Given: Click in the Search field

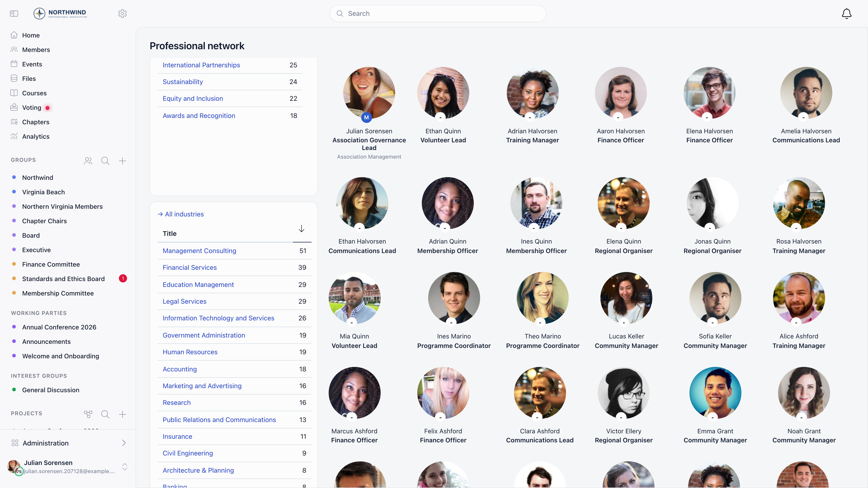Looking at the screenshot, I should point(438,14).
